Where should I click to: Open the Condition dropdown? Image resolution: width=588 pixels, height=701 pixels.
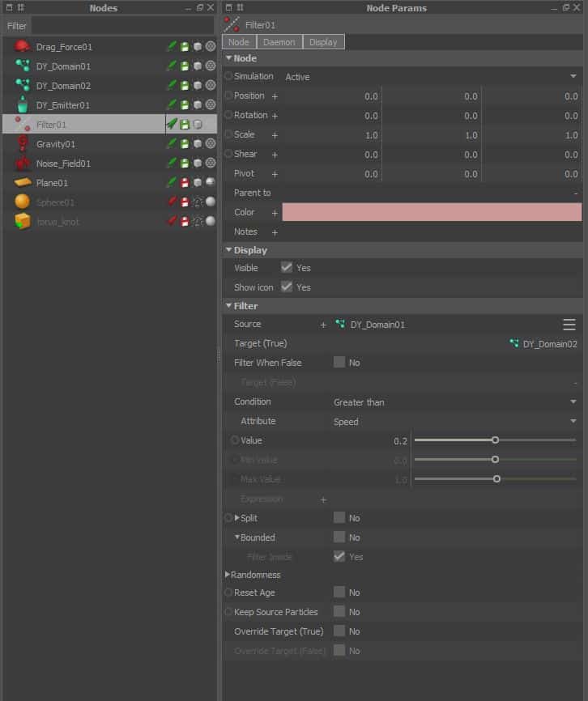454,402
